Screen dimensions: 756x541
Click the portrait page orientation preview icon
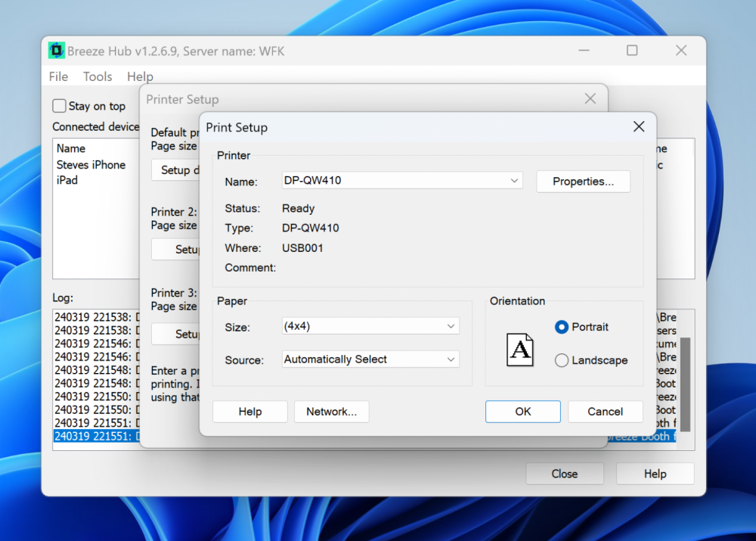tap(519, 350)
